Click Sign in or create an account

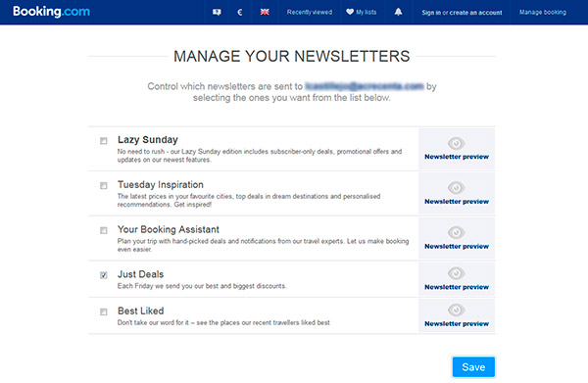tap(462, 13)
